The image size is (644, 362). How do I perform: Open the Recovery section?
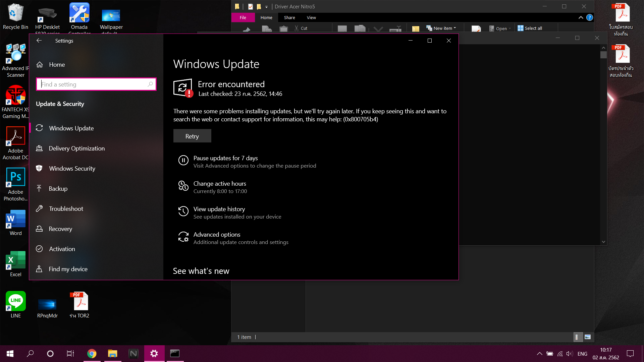(60, 229)
